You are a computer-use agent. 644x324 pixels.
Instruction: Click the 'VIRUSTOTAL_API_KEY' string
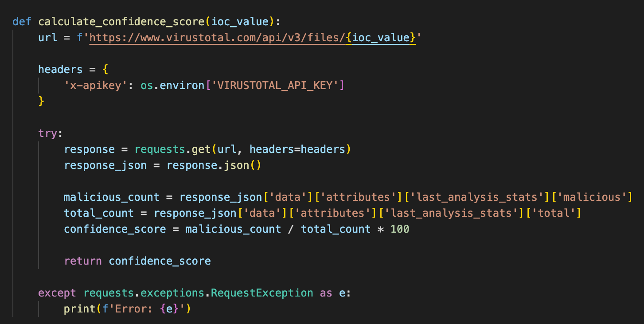click(275, 86)
